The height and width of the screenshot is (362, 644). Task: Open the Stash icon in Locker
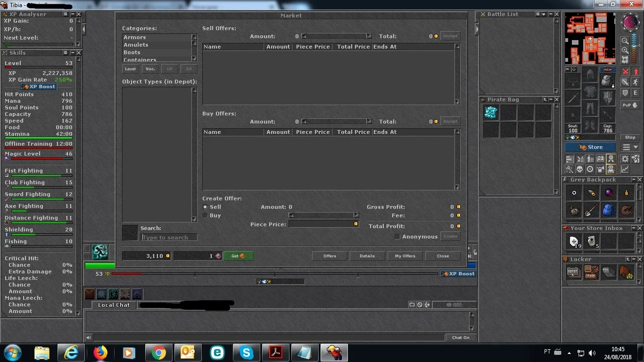(x=591, y=272)
